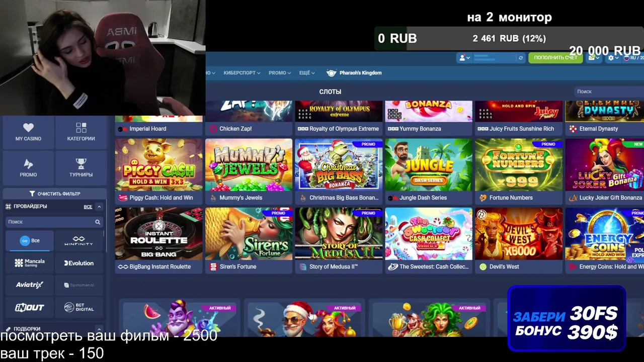Open BigBang Instant Roulette thumbnail

pyautogui.click(x=159, y=234)
